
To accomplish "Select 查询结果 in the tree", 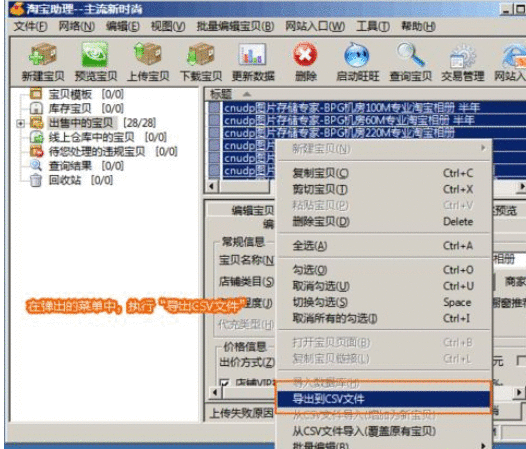I will (x=70, y=166).
